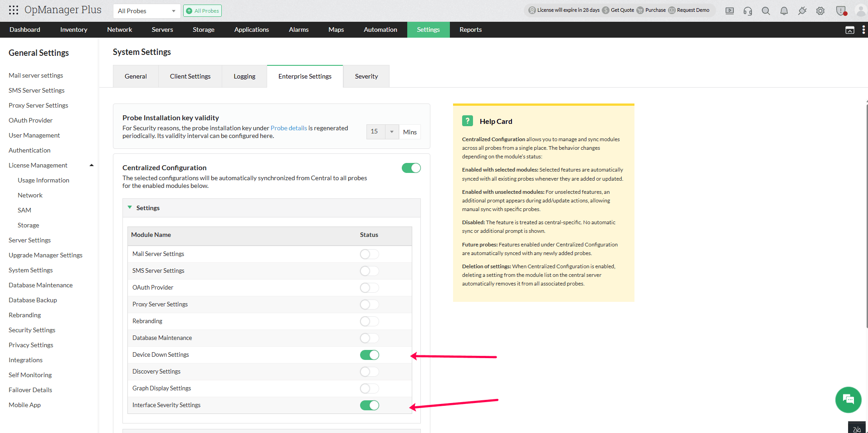Viewport: 868px width, 433px height.
Task: Open the Alarms menu item
Action: click(298, 30)
